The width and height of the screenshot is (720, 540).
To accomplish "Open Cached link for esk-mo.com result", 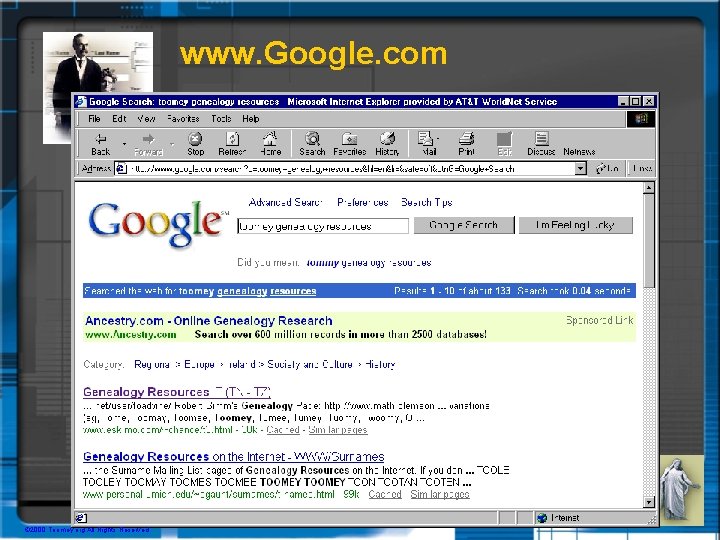I will point(283,430).
